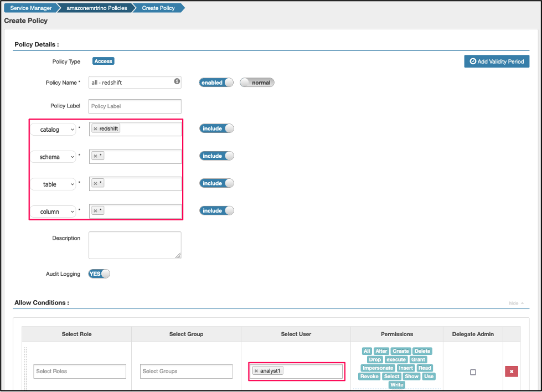Click the Create Policy breadcrumb

coord(158,8)
